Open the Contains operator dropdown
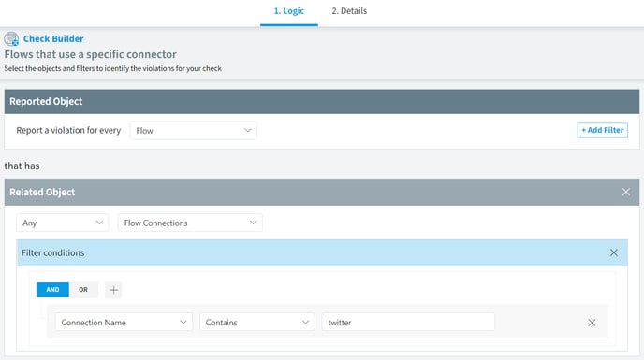This screenshot has width=644, height=360. tap(257, 323)
